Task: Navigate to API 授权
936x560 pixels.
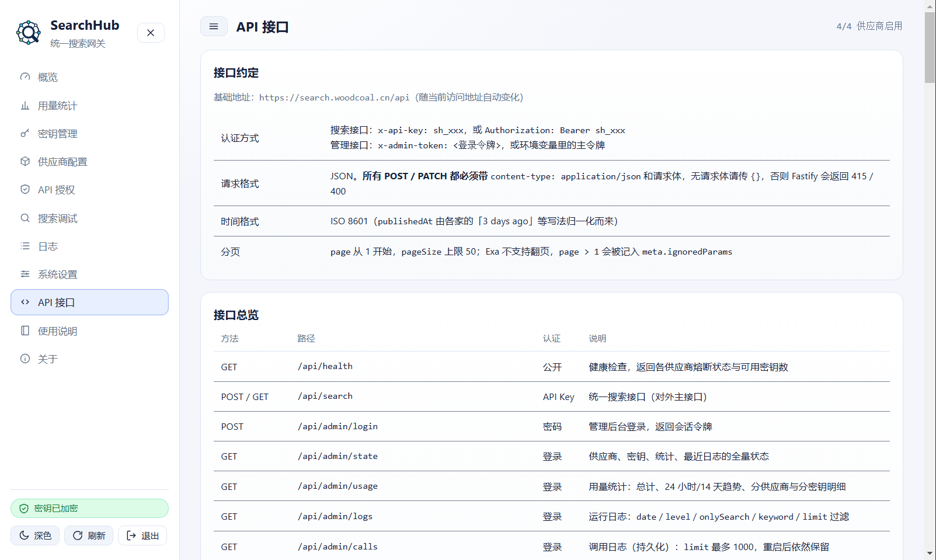Action: coord(89,190)
